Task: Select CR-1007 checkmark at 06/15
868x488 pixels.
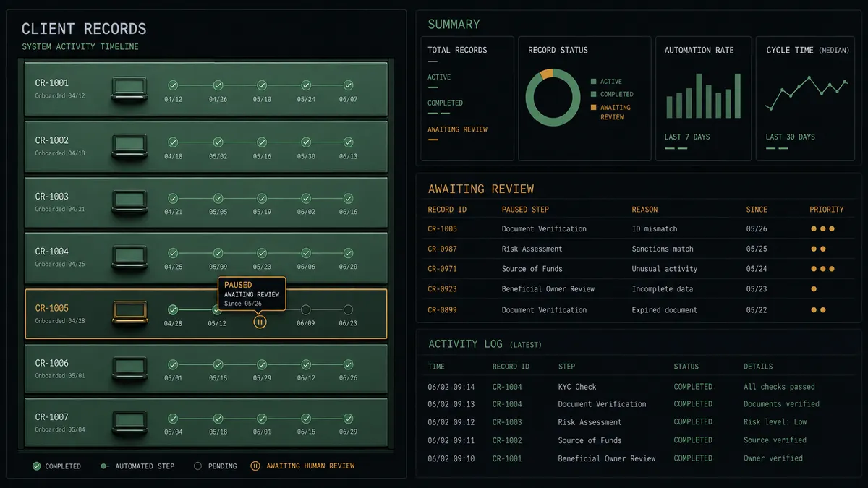Action: click(306, 419)
